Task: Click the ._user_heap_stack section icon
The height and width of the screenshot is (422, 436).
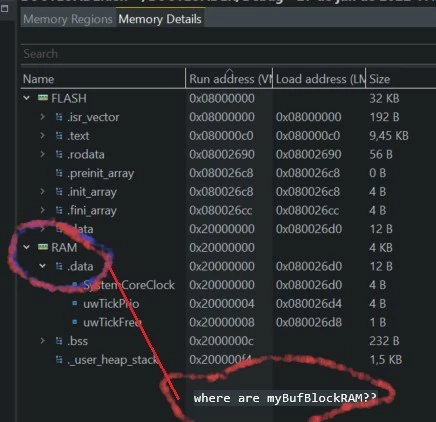Action: pyautogui.click(x=59, y=359)
